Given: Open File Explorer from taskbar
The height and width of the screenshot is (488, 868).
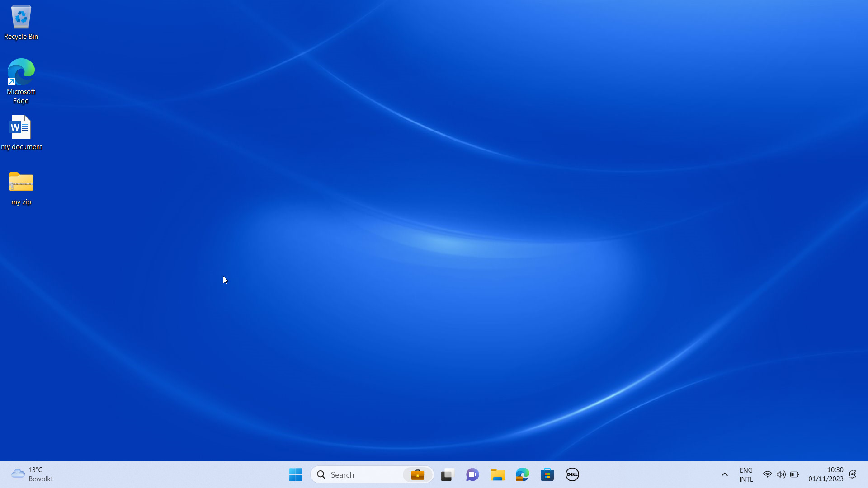Looking at the screenshot, I should [x=497, y=474].
